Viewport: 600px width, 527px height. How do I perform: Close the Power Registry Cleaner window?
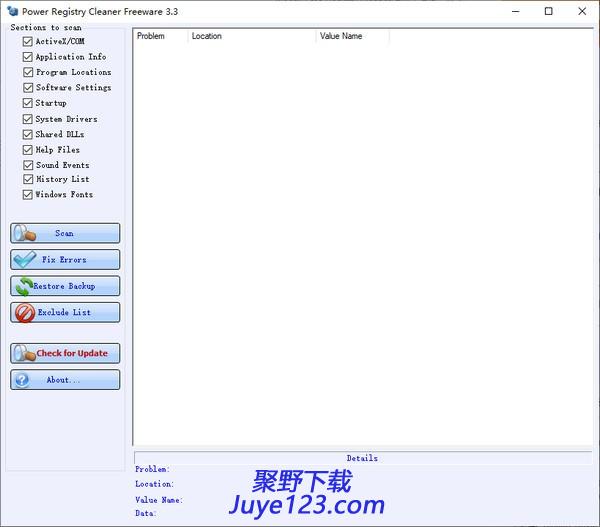point(582,11)
